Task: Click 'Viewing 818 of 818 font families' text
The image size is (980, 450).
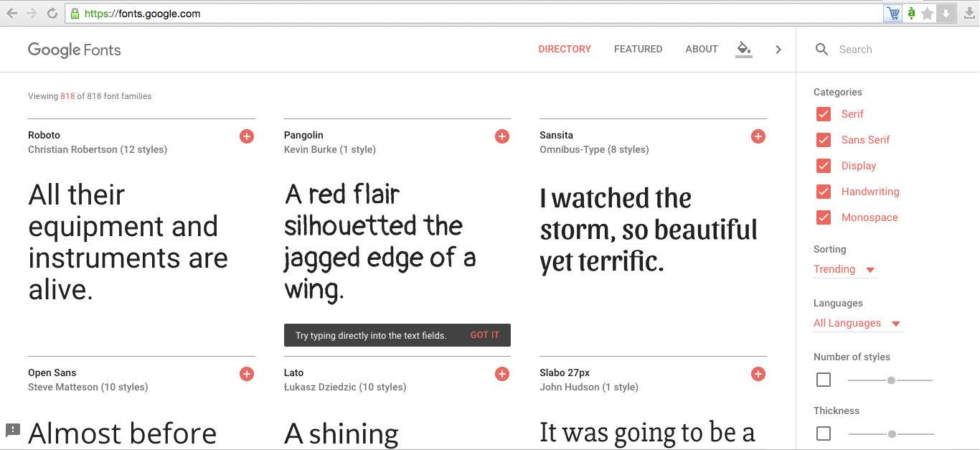Action: tap(90, 96)
